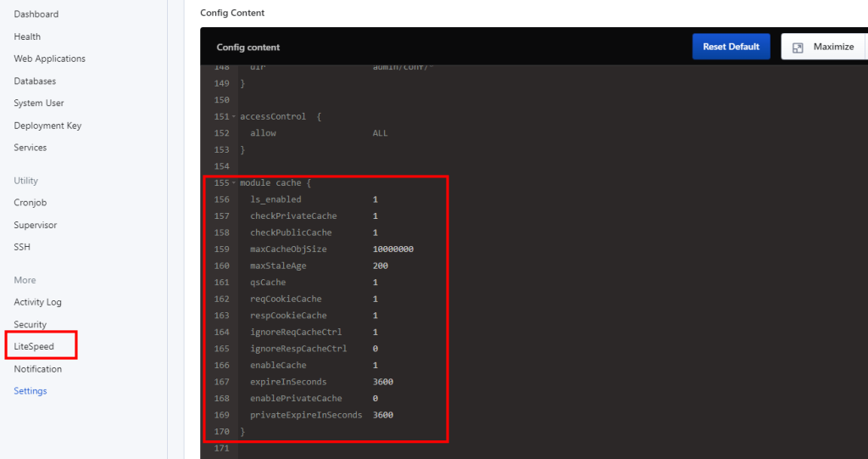Select Databases in sidebar
Image resolution: width=868 pixels, height=459 pixels.
35,81
